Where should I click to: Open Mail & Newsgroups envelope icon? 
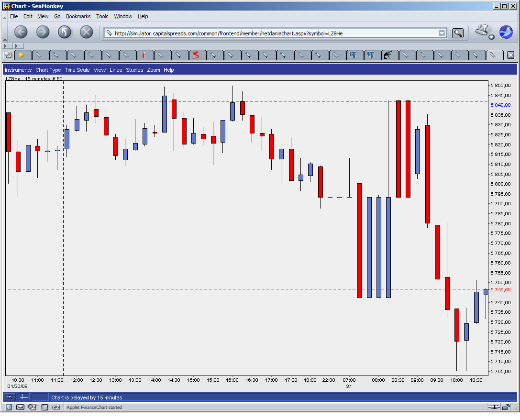click(x=20, y=407)
